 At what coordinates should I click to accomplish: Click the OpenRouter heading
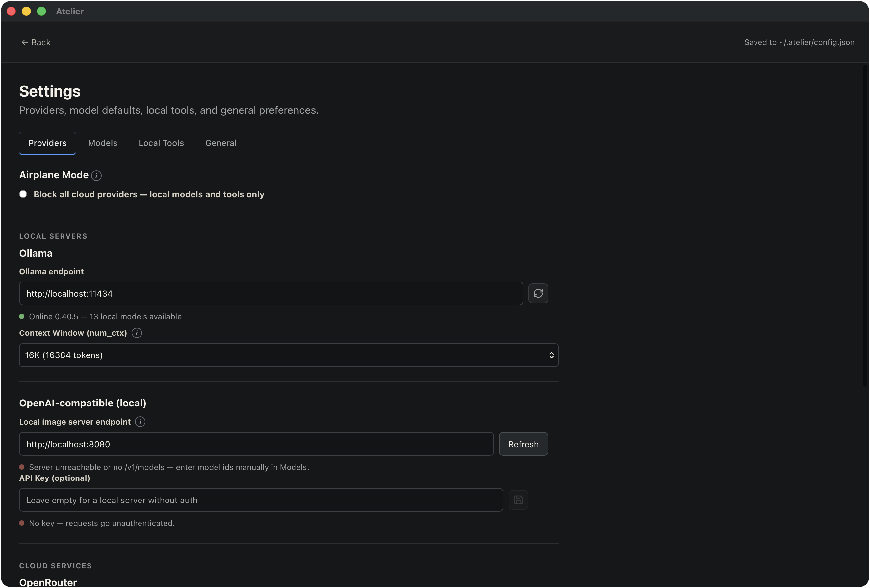tap(48, 582)
